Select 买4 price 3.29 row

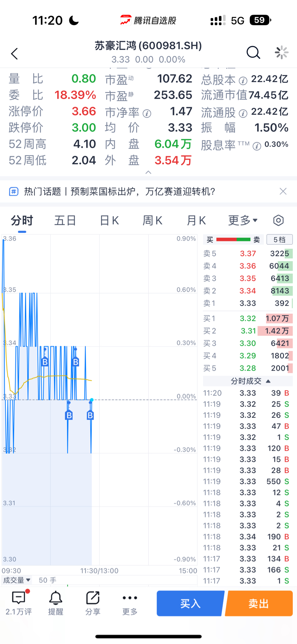tap(248, 356)
